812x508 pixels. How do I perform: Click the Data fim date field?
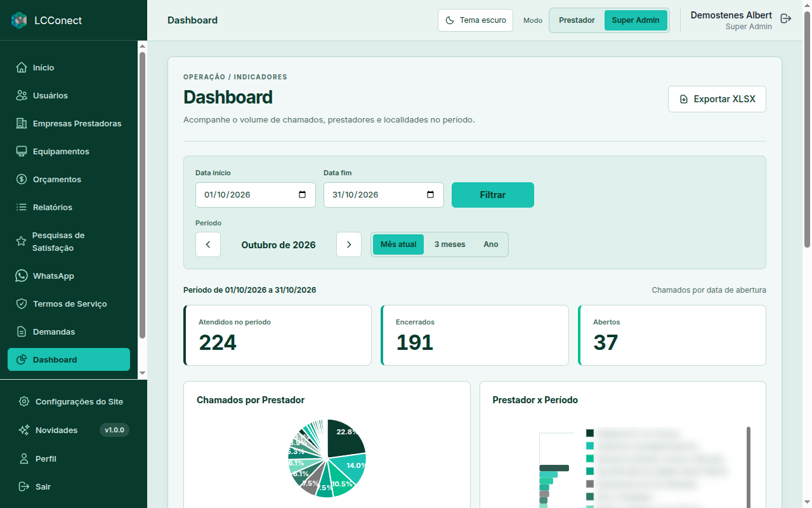[384, 195]
